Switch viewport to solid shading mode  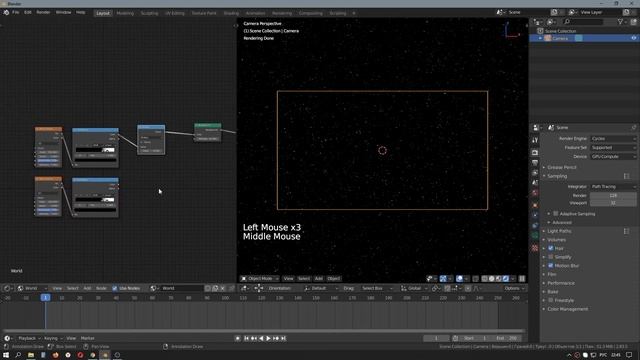pyautogui.click(x=491, y=279)
